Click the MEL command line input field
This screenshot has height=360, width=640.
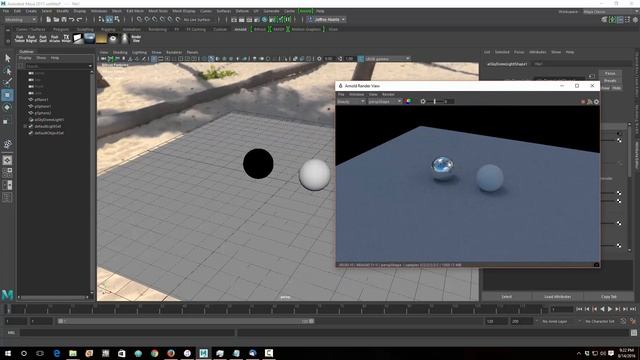tap(127, 333)
